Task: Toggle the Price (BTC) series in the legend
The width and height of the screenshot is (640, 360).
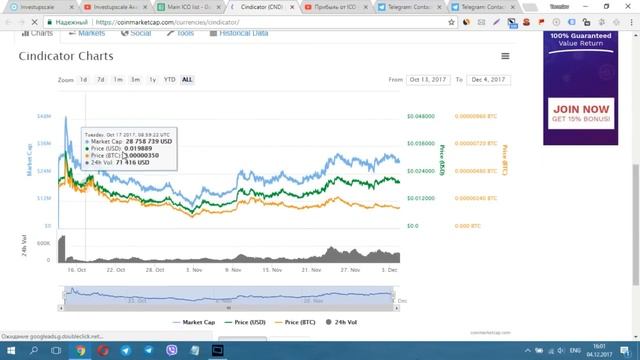Action: (x=296, y=322)
